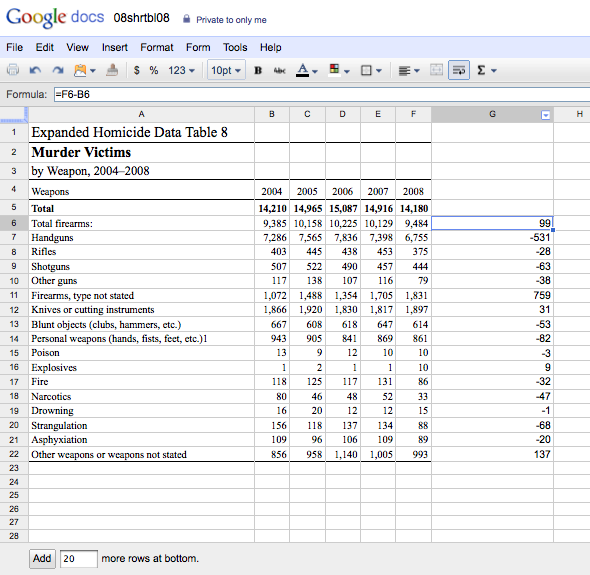Format as percent with % button

(154, 70)
